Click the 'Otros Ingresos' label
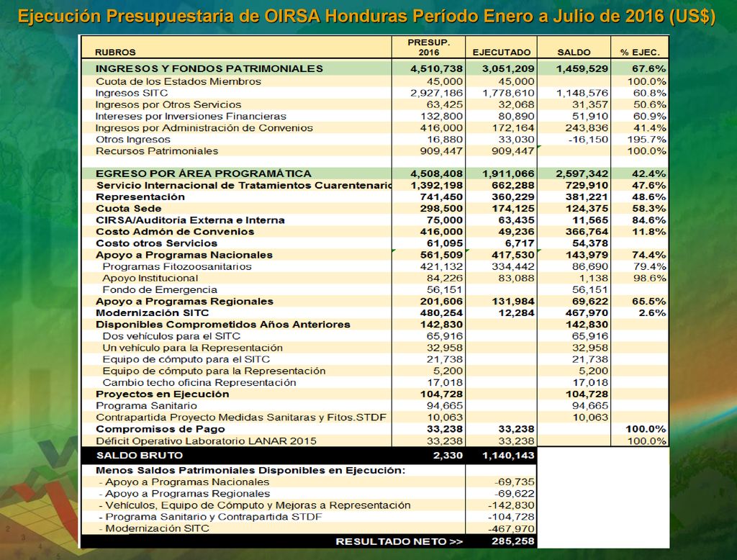This screenshot has width=737, height=560. coord(133,140)
